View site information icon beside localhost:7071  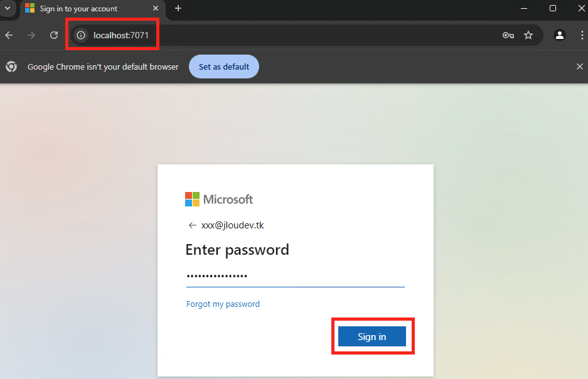click(81, 35)
